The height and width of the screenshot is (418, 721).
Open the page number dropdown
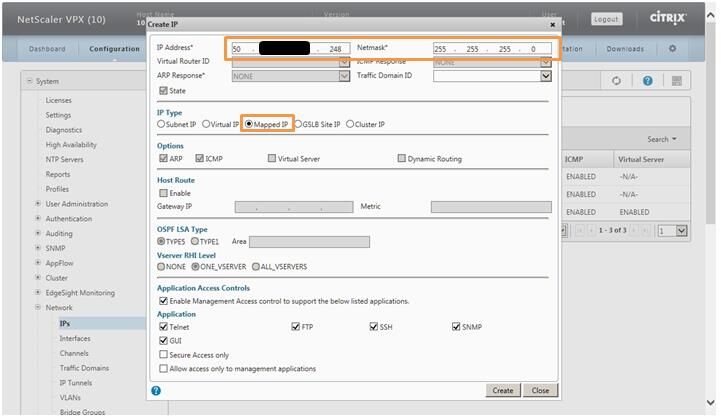click(x=681, y=230)
